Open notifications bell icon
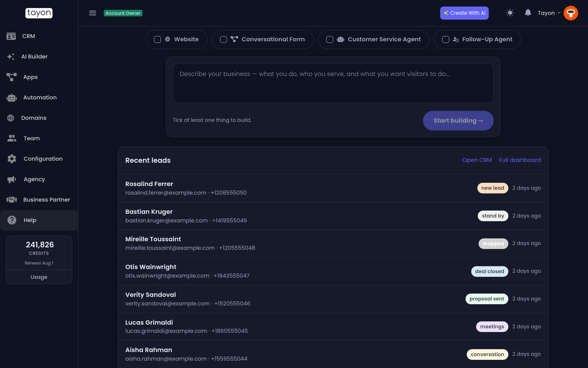Image resolution: width=588 pixels, height=368 pixels. [x=528, y=13]
